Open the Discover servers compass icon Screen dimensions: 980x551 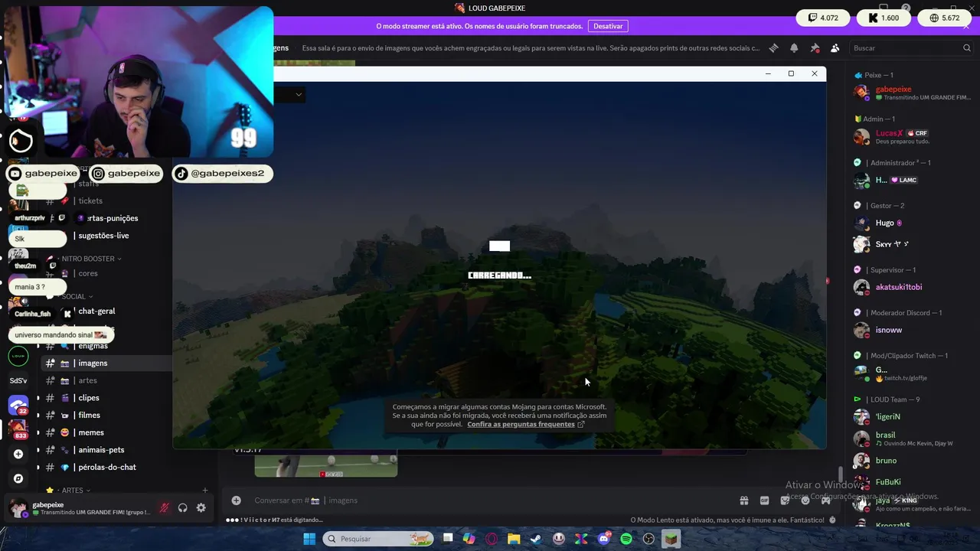pyautogui.click(x=18, y=478)
